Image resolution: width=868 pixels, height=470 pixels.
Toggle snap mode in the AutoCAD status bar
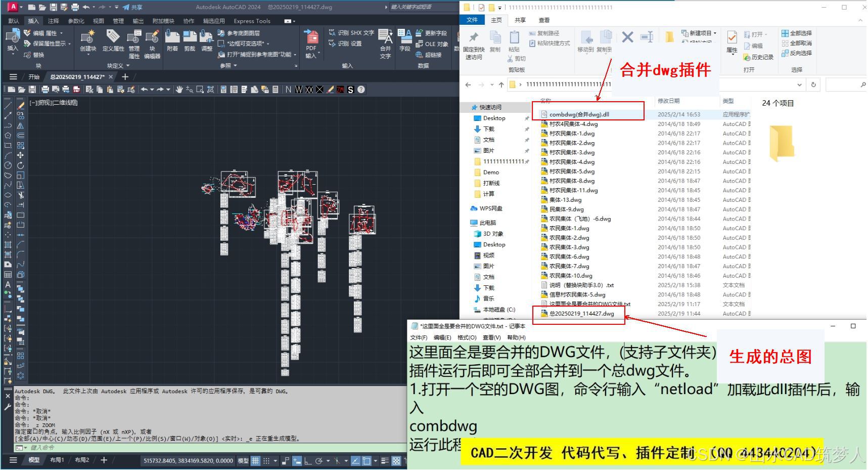pyautogui.click(x=266, y=460)
